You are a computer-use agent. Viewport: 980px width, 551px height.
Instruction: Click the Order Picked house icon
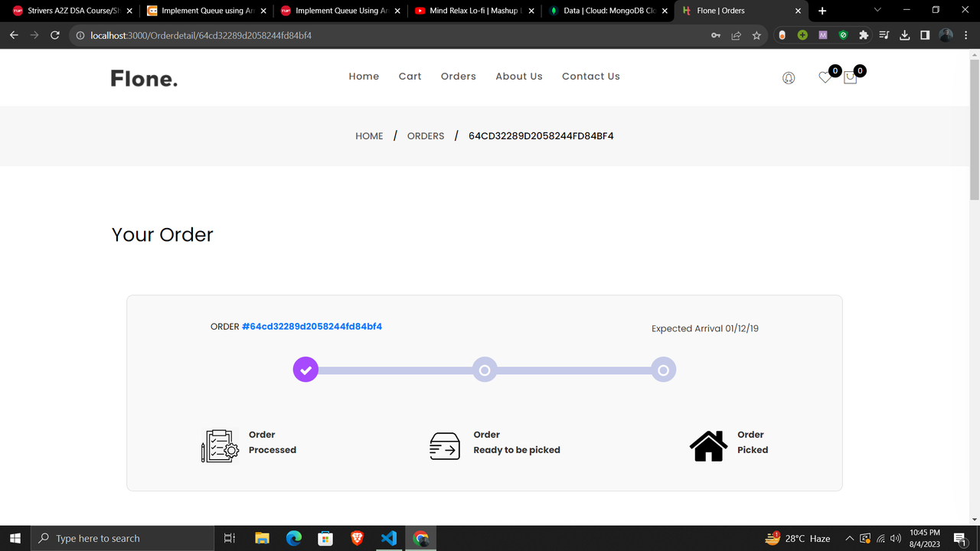(708, 445)
